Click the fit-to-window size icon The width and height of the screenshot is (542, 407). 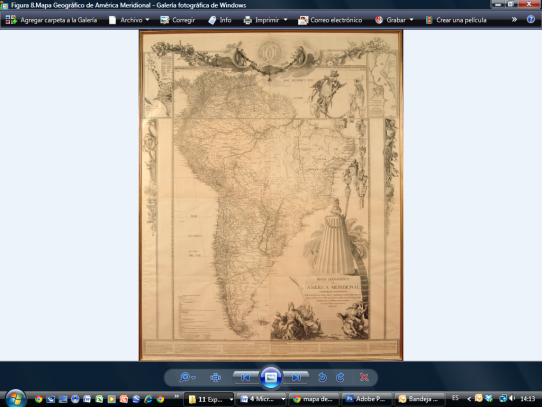215,377
